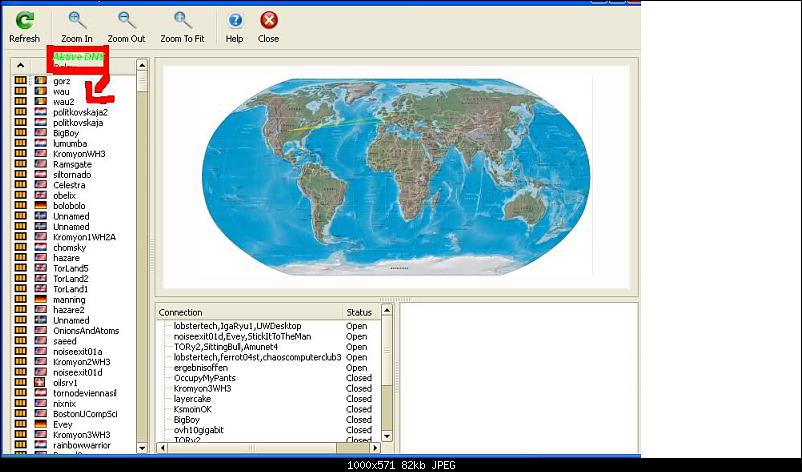Select Kromyon3WH3 in the connection list
The height and width of the screenshot is (472, 802).
click(203, 389)
